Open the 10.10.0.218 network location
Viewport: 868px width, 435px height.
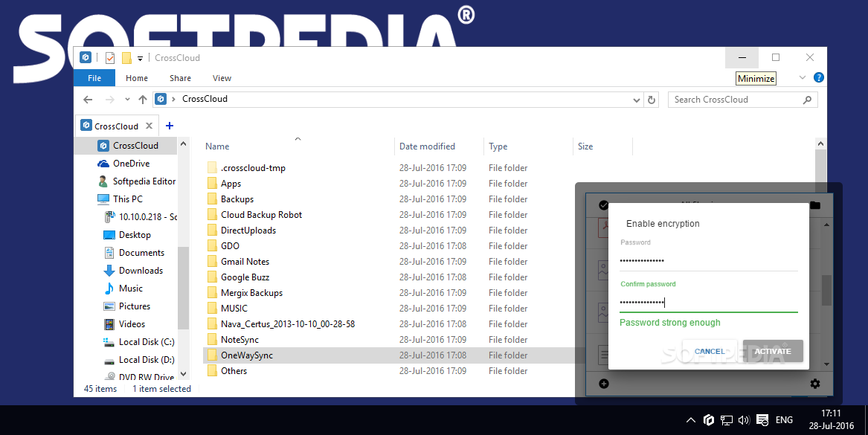(x=147, y=217)
